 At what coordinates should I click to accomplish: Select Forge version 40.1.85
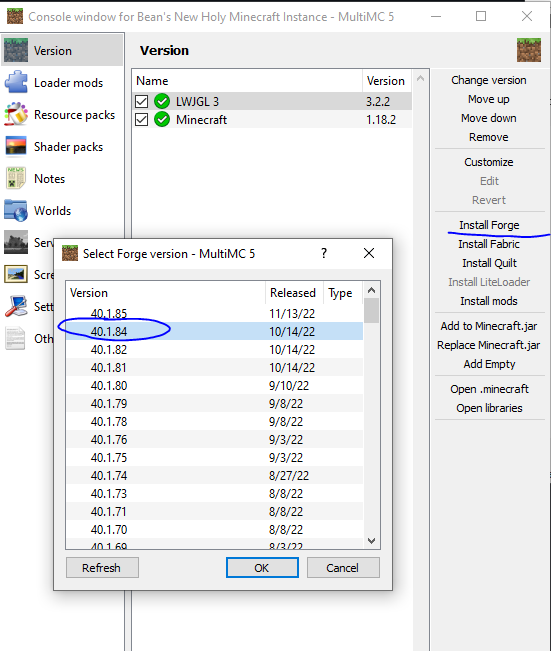point(215,313)
